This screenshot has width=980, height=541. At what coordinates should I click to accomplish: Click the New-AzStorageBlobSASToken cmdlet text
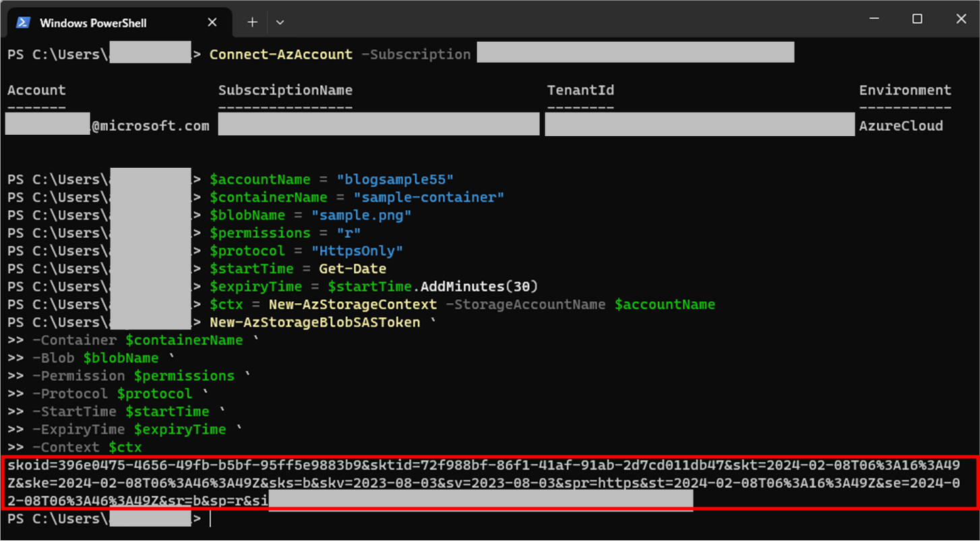tap(314, 323)
